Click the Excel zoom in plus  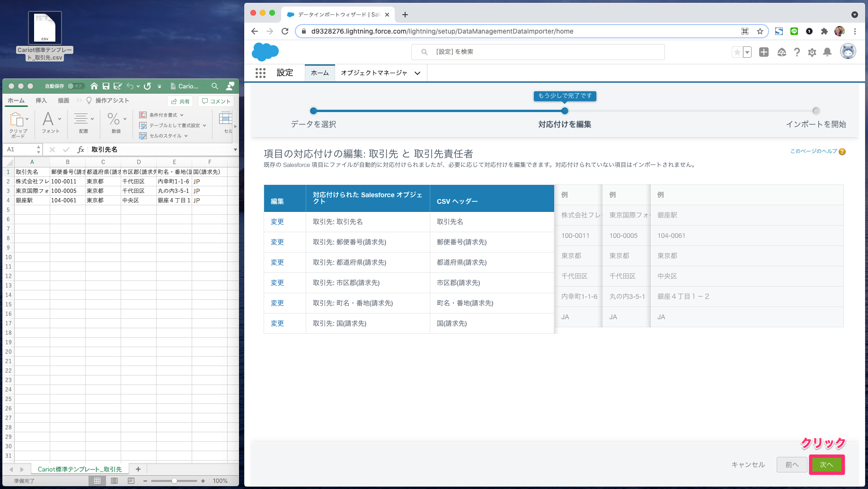pyautogui.click(x=203, y=481)
